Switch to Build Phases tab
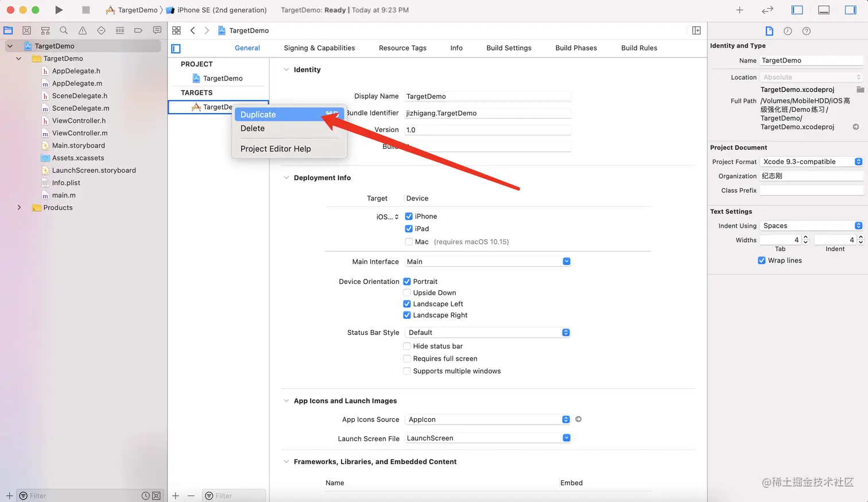Screen dimensions: 868x502 576,48
